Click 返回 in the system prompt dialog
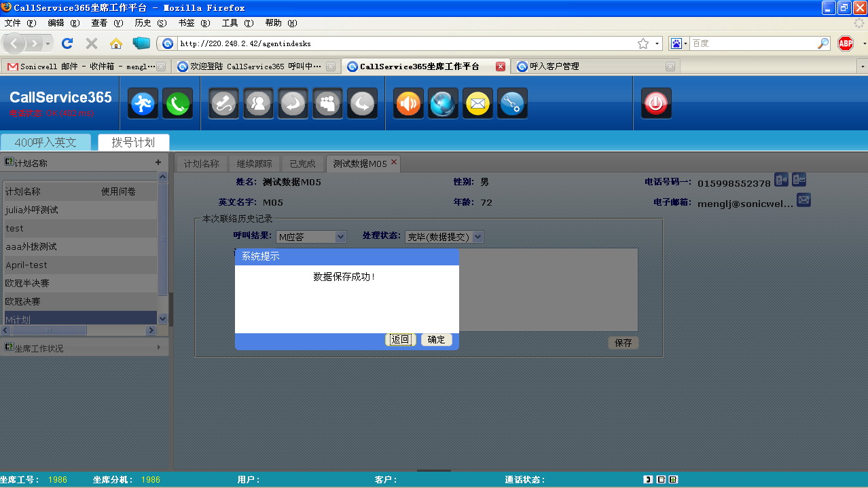This screenshot has width=868, height=488. point(400,339)
